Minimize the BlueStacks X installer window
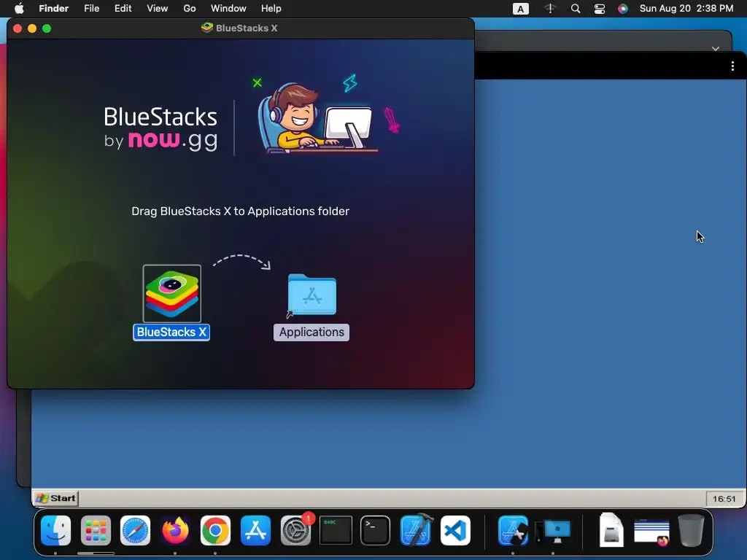The height and width of the screenshot is (560, 747). [x=32, y=28]
